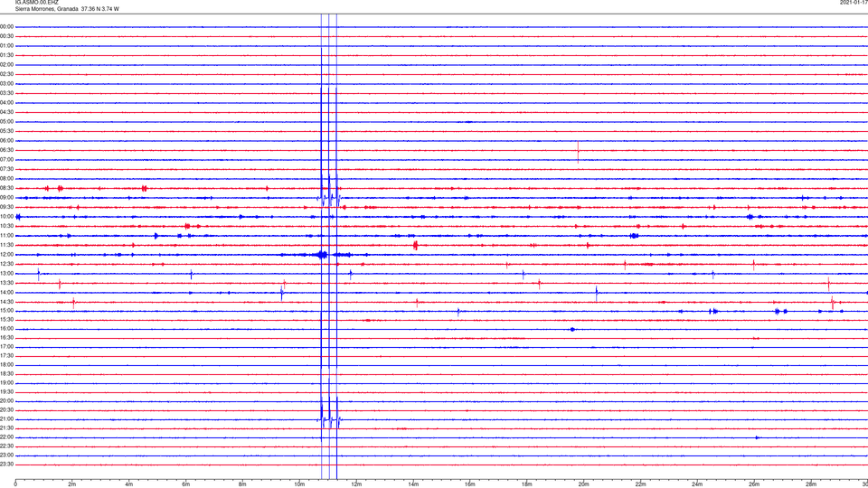Click the 2m mark on the minute axis
Screen dimensions: 868x488
(72, 484)
